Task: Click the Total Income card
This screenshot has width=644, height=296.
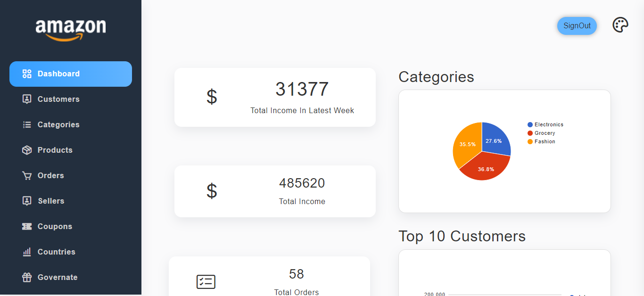Action: coord(275,191)
